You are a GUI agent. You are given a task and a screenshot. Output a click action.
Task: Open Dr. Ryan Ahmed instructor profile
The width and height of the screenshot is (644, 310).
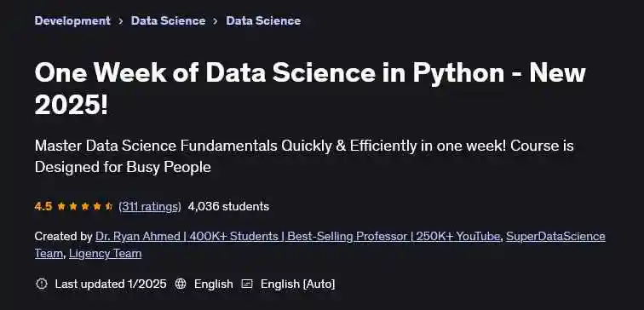[298, 237]
